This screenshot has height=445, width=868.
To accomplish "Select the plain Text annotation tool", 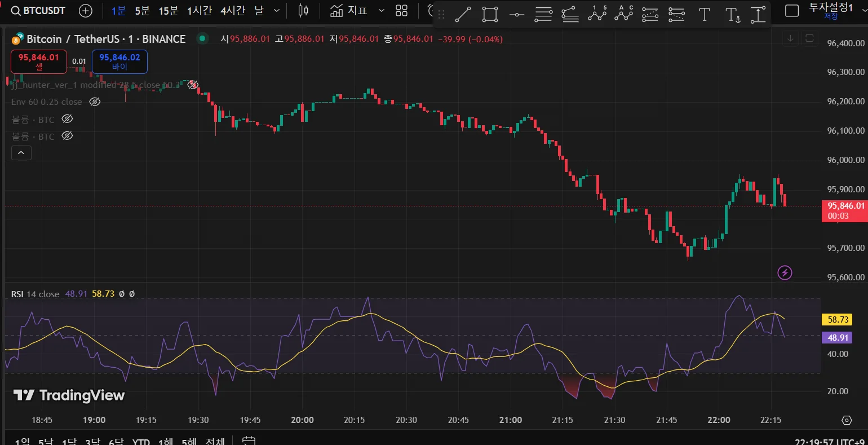I will (704, 15).
